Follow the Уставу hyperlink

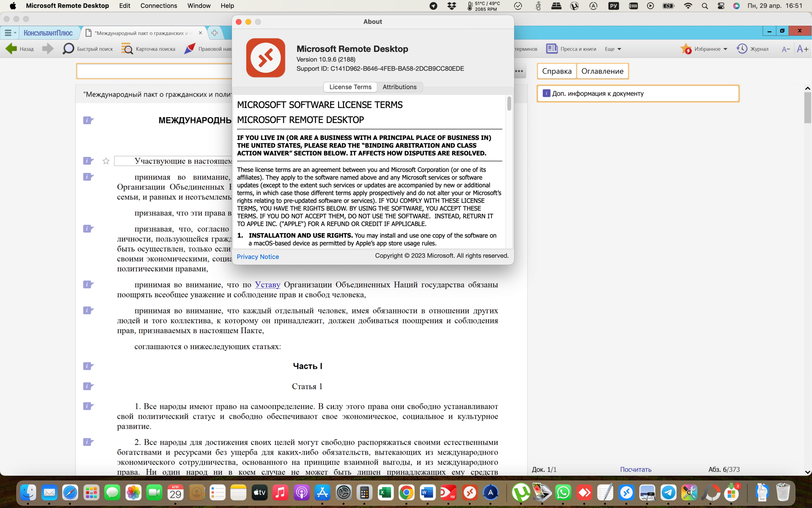(x=267, y=285)
